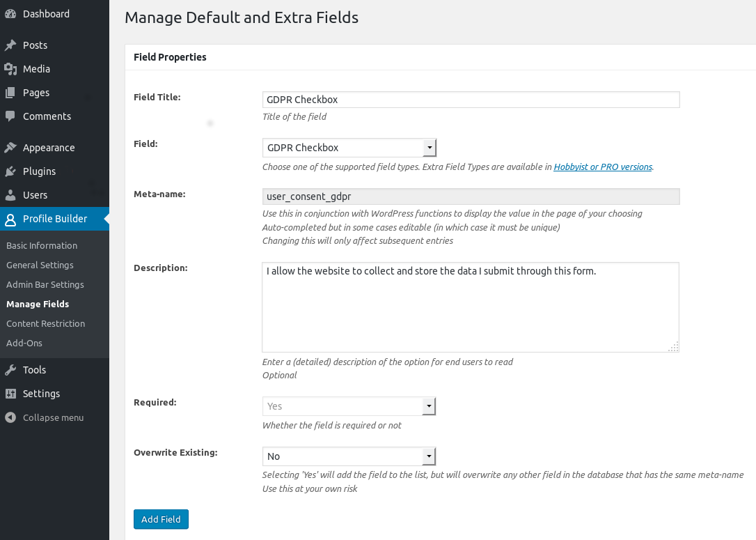
Task: Select the Profile Builder person icon
Action: tap(10, 219)
